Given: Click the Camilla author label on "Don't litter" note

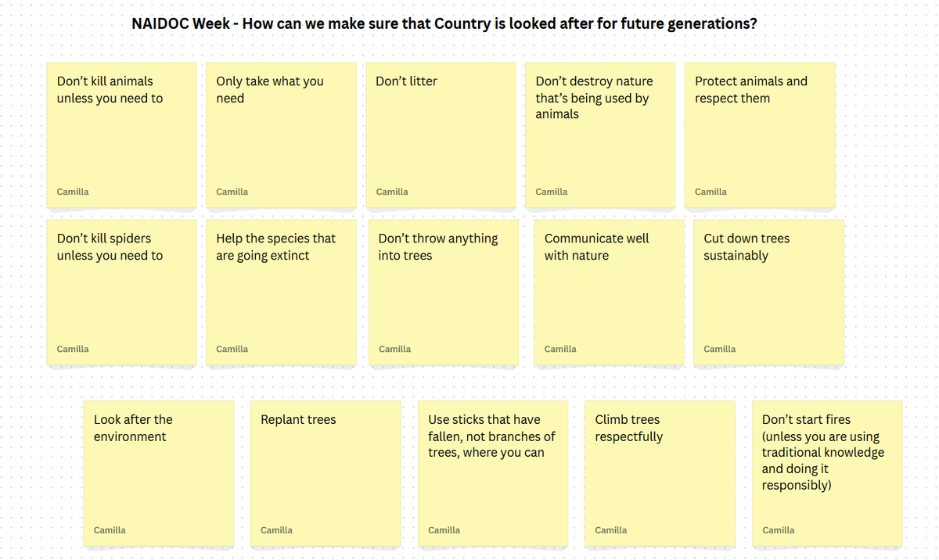Looking at the screenshot, I should coord(392,192).
